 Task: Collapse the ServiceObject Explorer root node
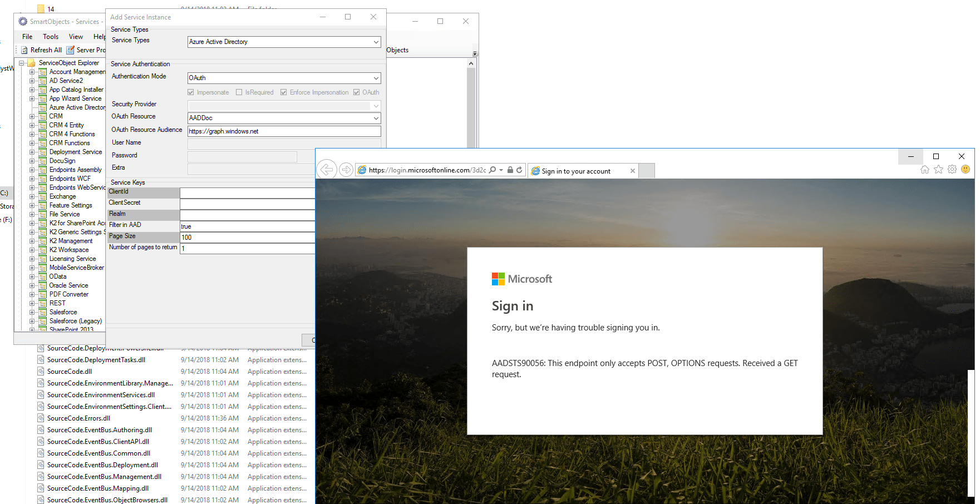22,63
